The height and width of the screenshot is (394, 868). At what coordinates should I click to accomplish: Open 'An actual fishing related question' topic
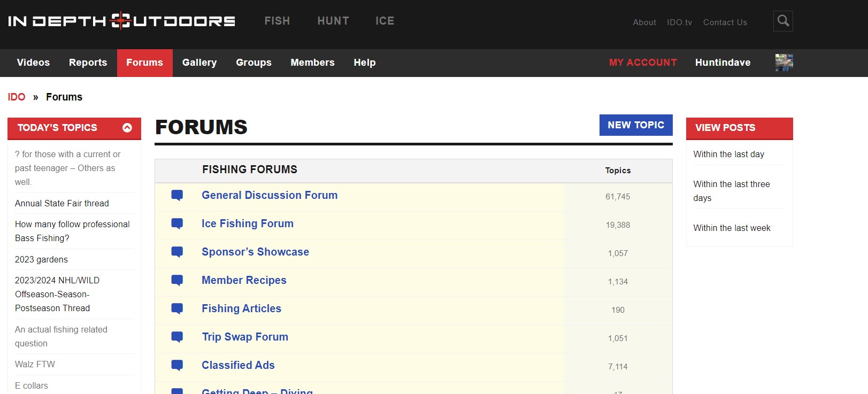[x=61, y=336]
